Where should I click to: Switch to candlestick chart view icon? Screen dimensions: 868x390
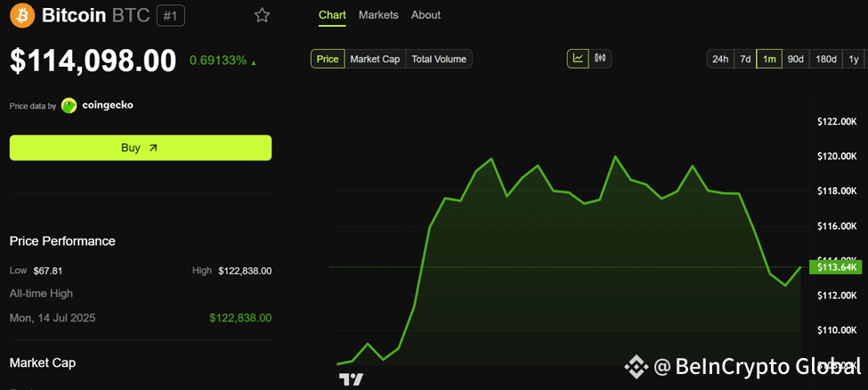(x=601, y=58)
